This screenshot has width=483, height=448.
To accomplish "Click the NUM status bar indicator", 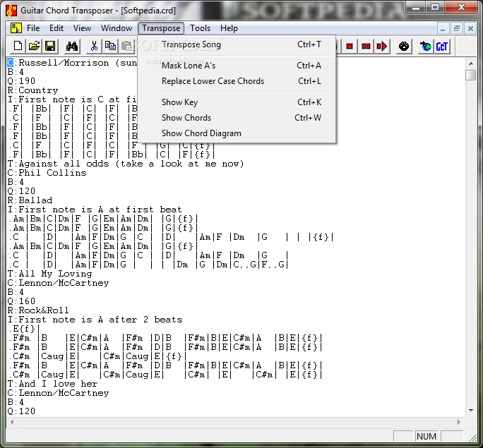I will 427,436.
